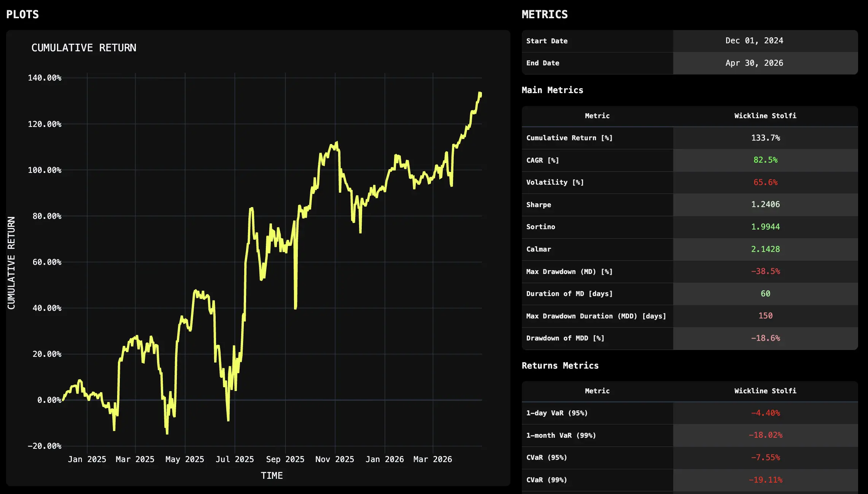This screenshot has width=868, height=494.
Task: Select the 1-month VaR (99%) label
Action: click(x=561, y=435)
